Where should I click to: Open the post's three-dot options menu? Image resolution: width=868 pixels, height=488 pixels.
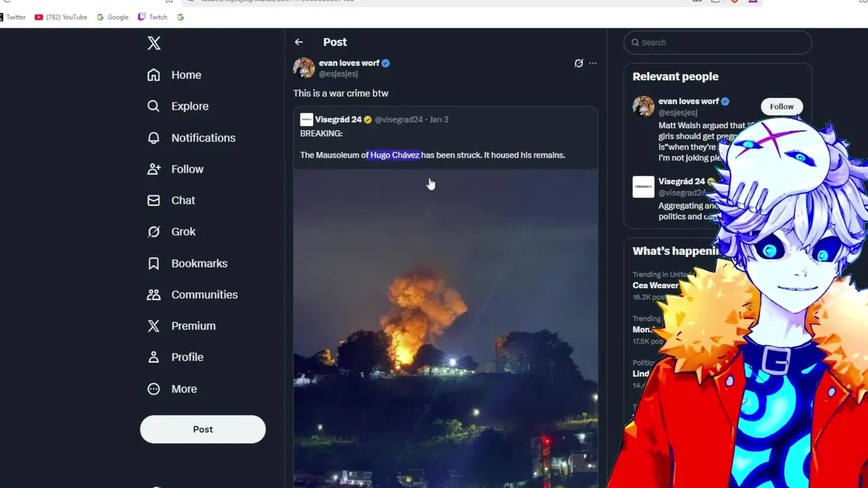pos(593,63)
